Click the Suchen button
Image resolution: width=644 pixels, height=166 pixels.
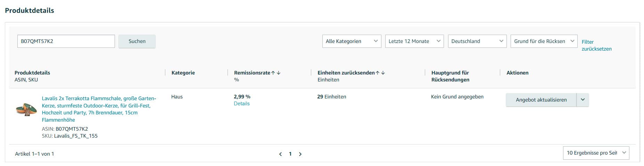[137, 41]
